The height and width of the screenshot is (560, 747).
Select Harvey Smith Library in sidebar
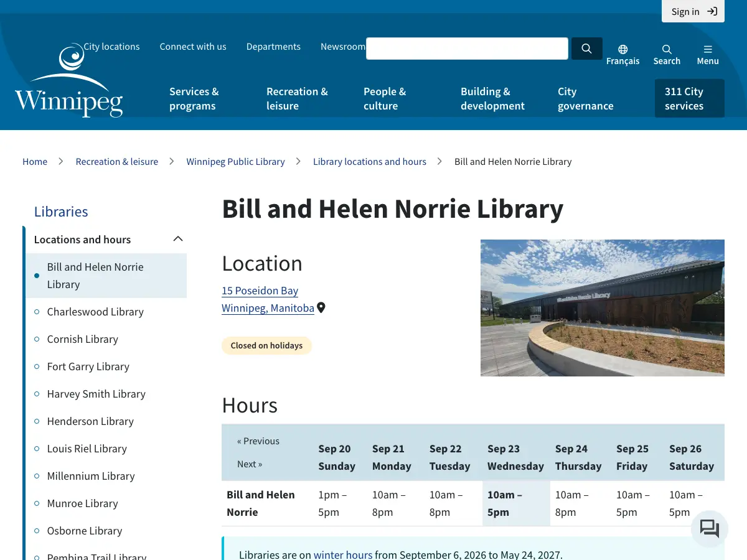pyautogui.click(x=96, y=394)
